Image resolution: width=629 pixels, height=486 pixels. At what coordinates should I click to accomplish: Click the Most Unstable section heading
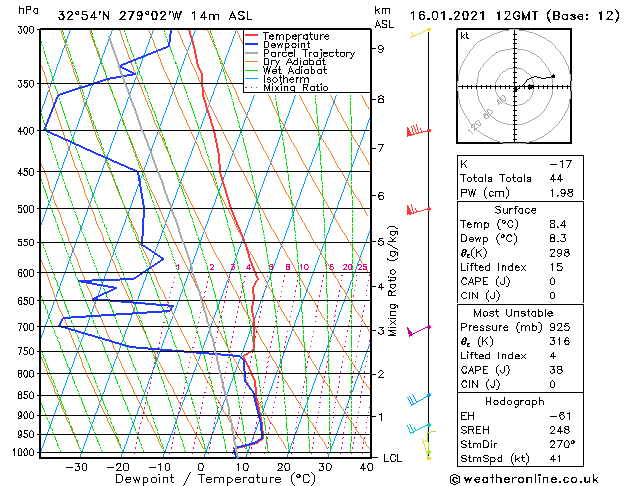(513, 313)
